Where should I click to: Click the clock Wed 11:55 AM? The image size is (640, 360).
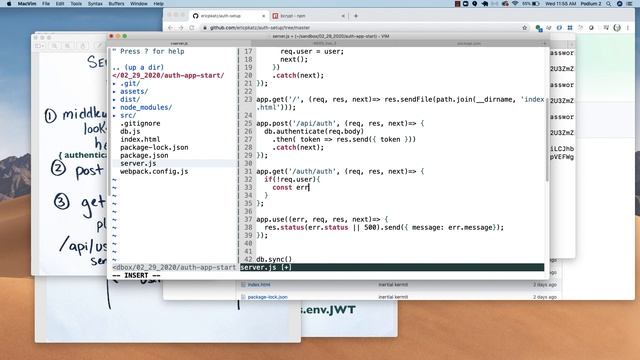[x=561, y=4]
